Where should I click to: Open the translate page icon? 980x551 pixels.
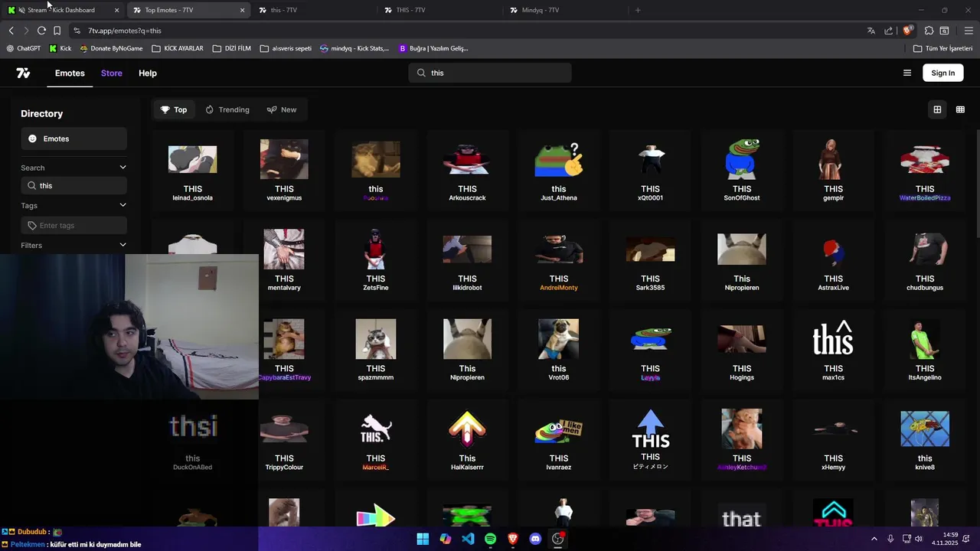pos(871,31)
